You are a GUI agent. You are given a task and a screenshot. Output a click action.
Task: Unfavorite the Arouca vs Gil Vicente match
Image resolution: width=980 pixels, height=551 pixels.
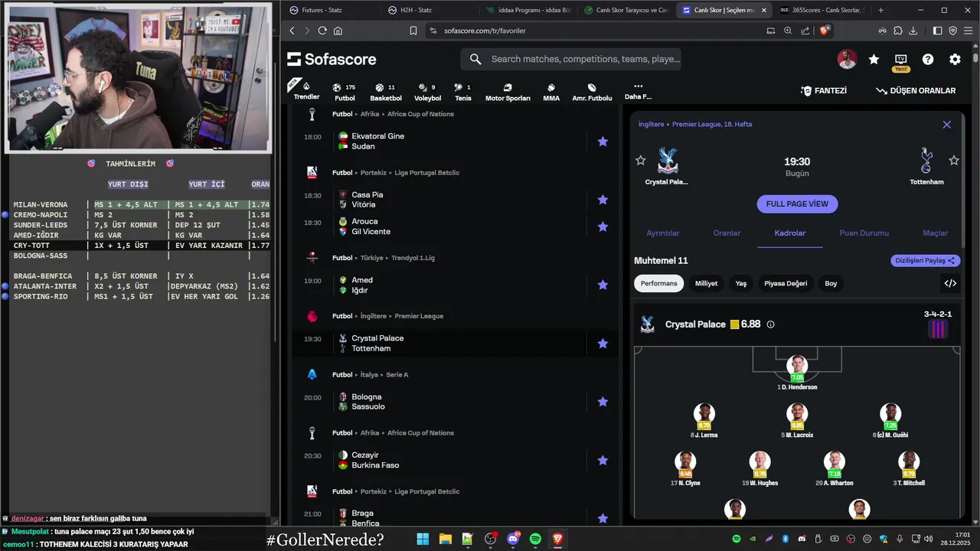pos(603,227)
